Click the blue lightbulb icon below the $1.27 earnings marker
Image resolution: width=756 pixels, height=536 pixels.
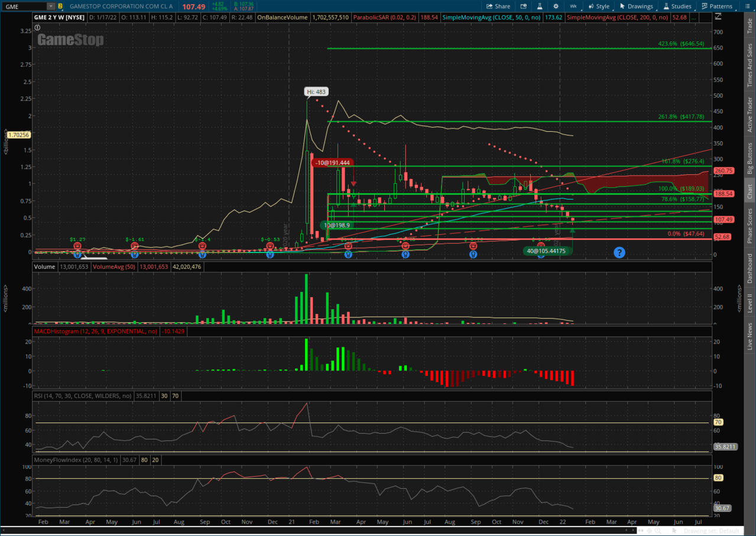(77, 254)
